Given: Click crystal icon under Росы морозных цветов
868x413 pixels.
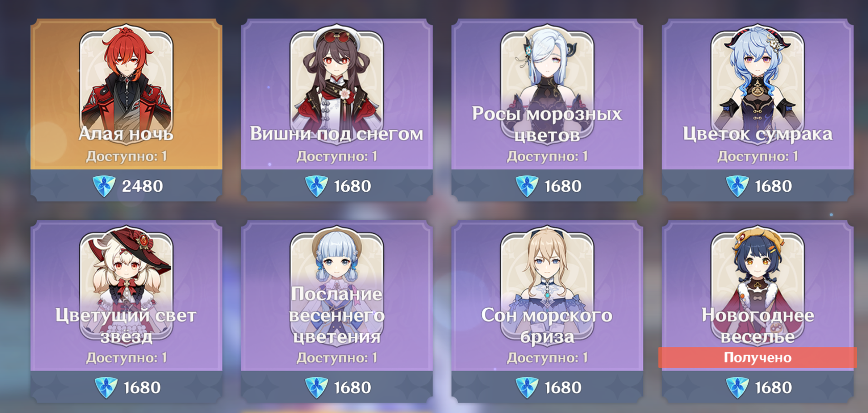Looking at the screenshot, I should pos(526,186).
